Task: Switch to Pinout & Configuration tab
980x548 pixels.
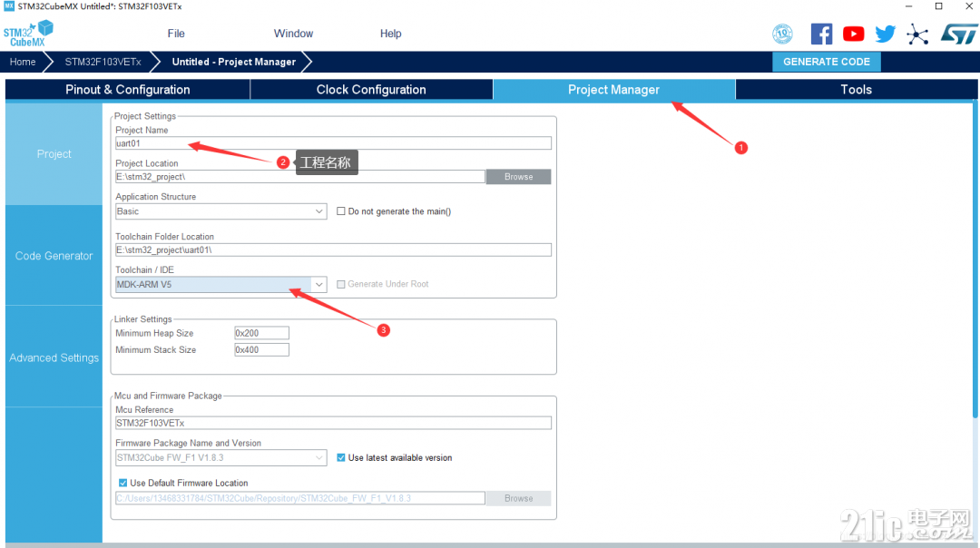Action: click(128, 89)
